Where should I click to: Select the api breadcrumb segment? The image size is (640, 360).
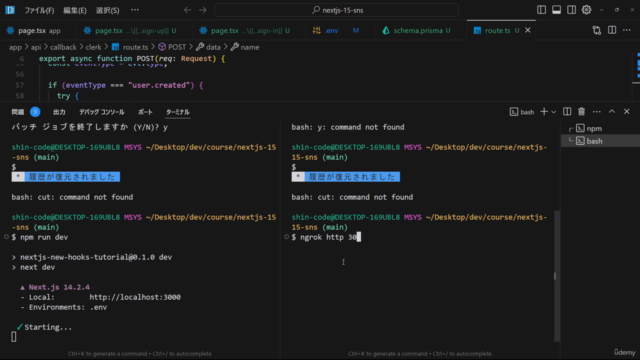point(36,47)
